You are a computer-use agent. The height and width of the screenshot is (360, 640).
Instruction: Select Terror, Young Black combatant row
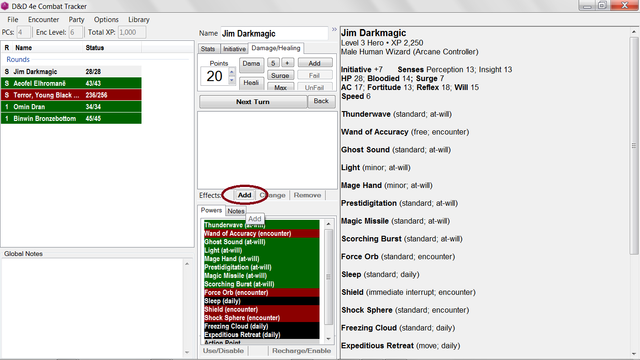pyautogui.click(x=71, y=95)
